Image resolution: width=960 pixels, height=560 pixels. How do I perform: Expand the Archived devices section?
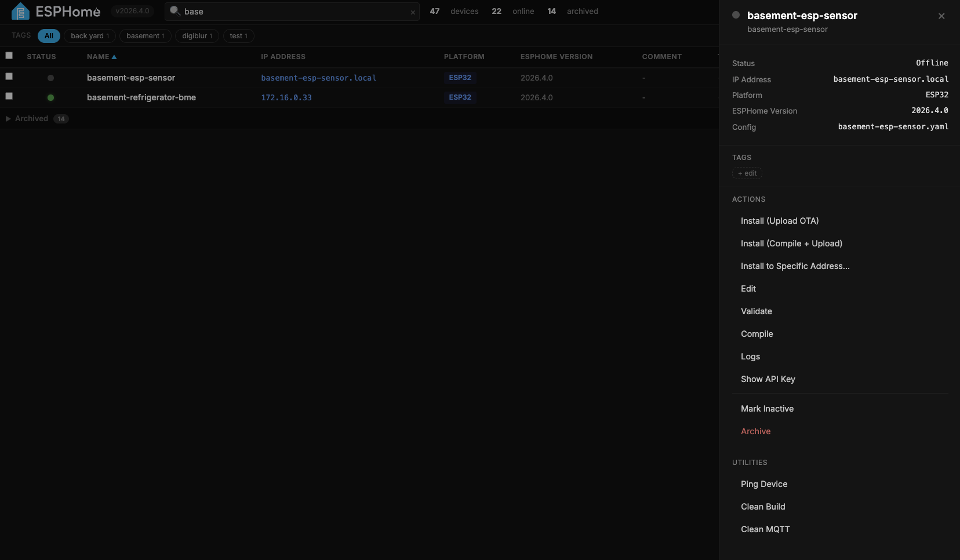pyautogui.click(x=37, y=119)
